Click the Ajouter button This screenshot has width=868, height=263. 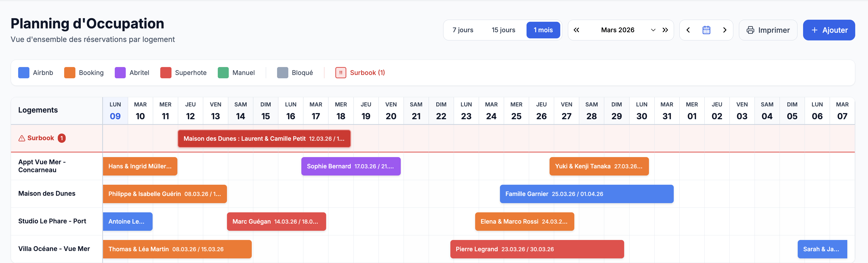829,30
